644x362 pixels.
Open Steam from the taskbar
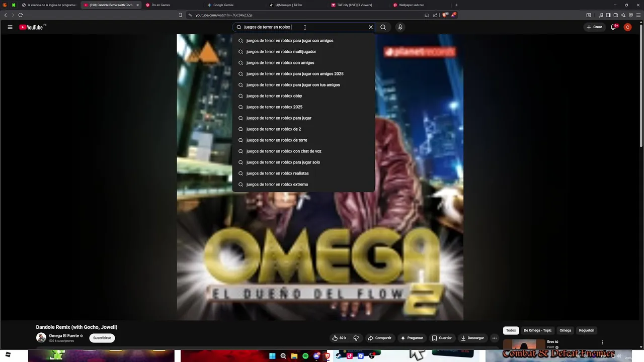[339, 356]
